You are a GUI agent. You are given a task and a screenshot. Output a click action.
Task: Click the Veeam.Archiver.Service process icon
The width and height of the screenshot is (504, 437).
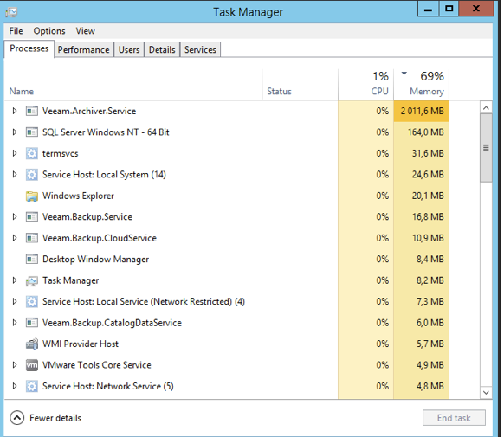click(x=32, y=111)
